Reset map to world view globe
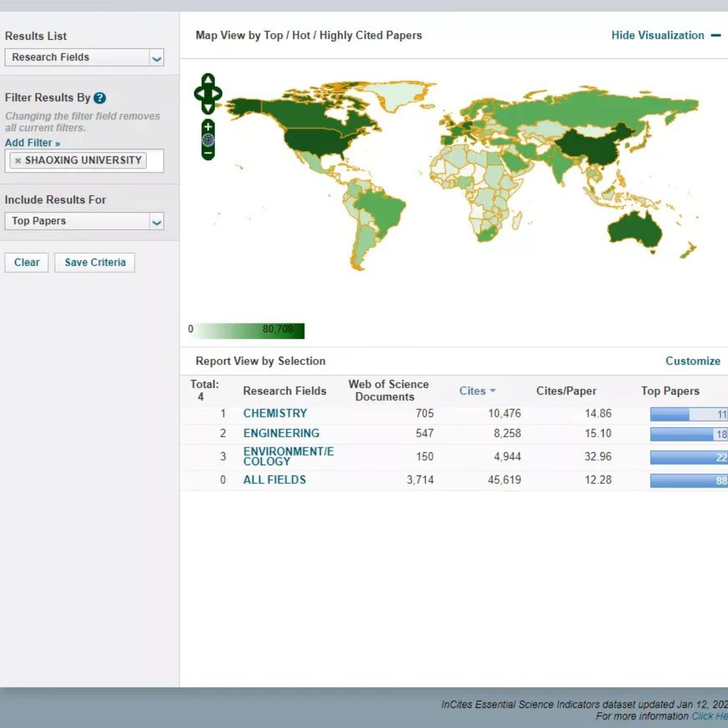728x728 pixels. (208, 140)
